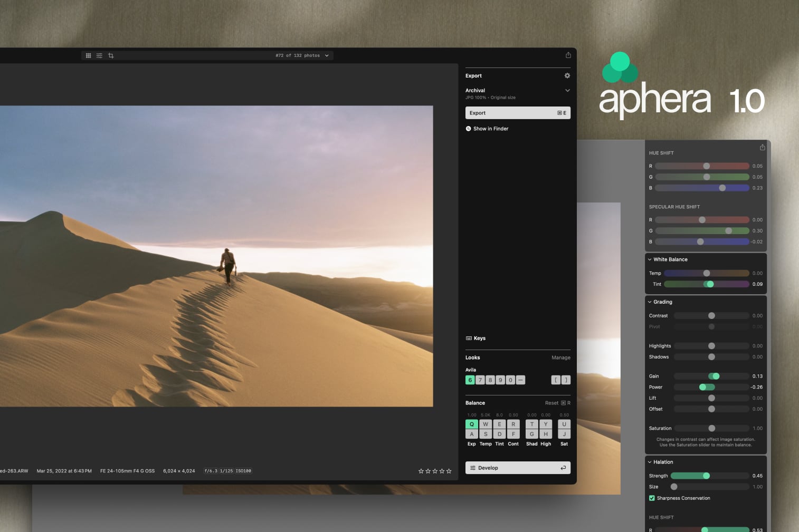Screen dimensions: 799x532
Task: Adjust the Specular Hue Shift G slider
Action: [x=702, y=230]
